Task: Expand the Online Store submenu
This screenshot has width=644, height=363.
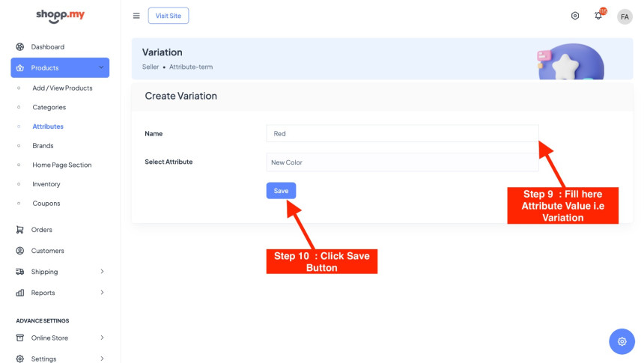Action: click(102, 338)
